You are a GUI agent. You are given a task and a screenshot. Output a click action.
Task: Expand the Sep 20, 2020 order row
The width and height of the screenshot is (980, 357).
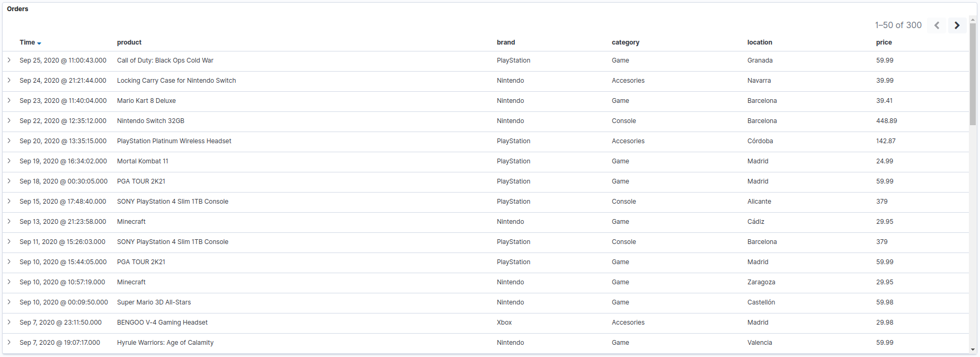(x=9, y=141)
